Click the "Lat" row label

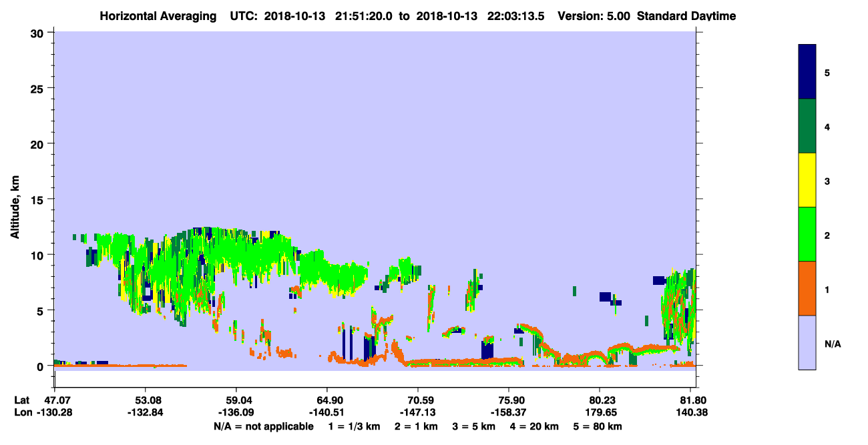coord(21,400)
